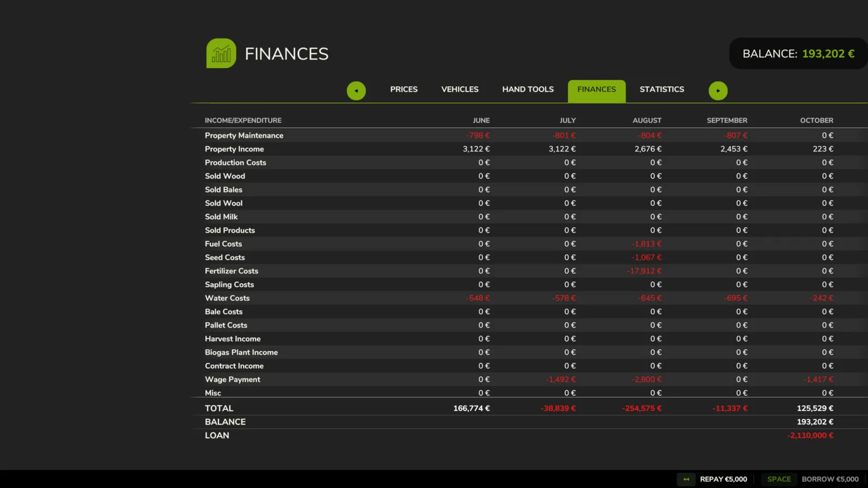This screenshot has height=488, width=868.
Task: Click the Biogas Plant Income row label
Action: point(241,352)
